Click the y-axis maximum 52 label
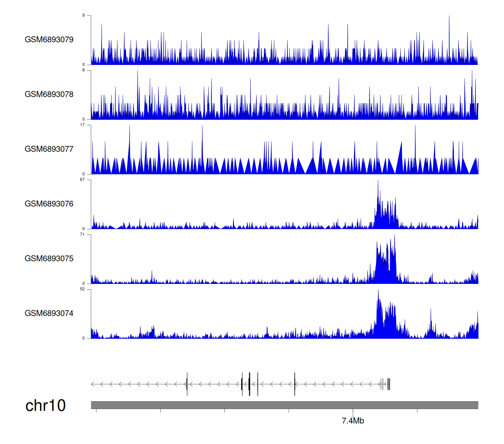The image size is (504, 444). 82,289
